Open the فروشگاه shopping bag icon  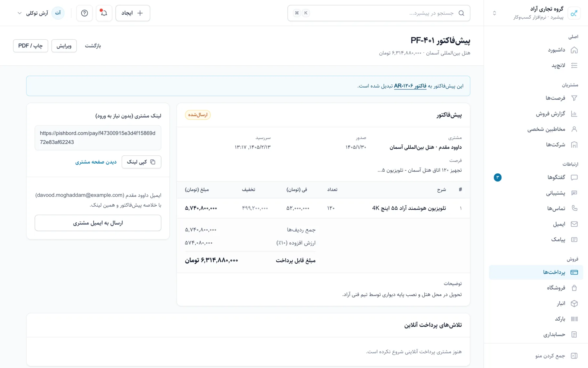pyautogui.click(x=574, y=288)
